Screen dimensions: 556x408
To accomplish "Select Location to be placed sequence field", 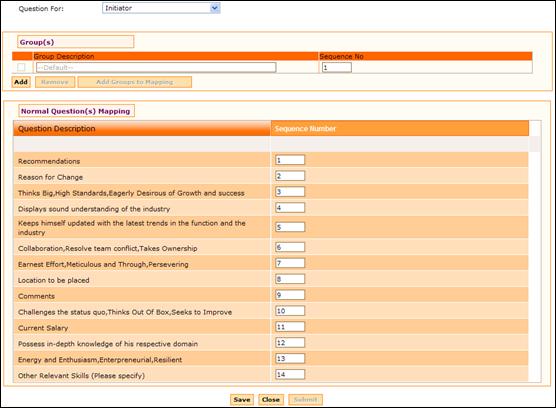I will [x=290, y=279].
